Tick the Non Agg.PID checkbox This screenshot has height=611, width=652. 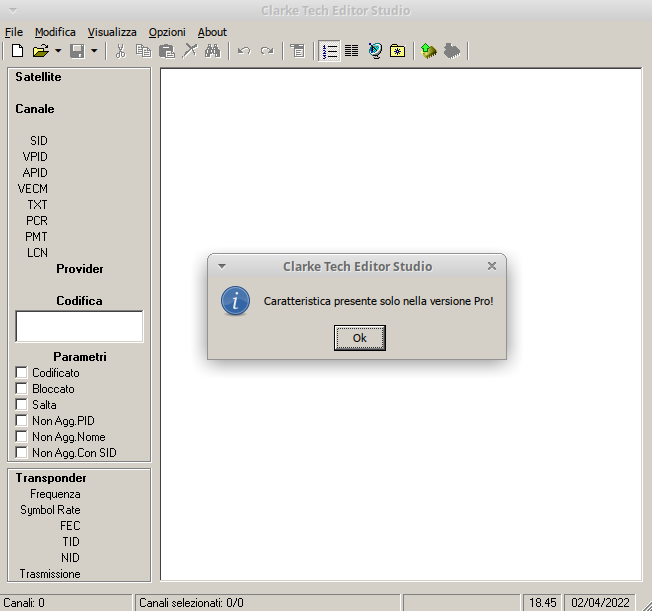pyautogui.click(x=21, y=421)
